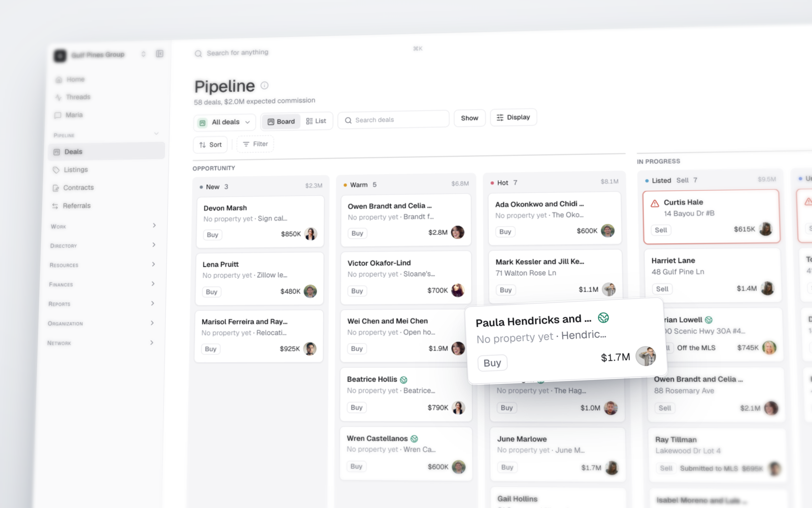Open Threads in the sidebar
Image resolution: width=812 pixels, height=508 pixels.
[78, 97]
